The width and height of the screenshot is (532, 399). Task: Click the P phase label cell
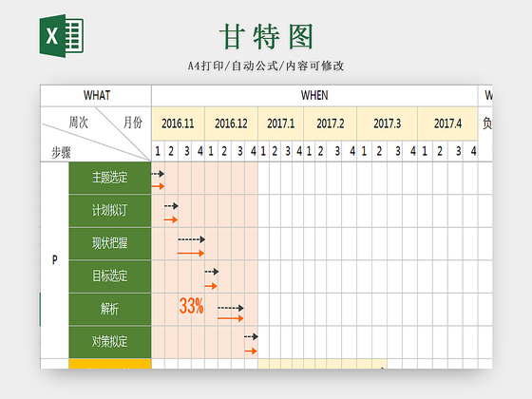55,260
